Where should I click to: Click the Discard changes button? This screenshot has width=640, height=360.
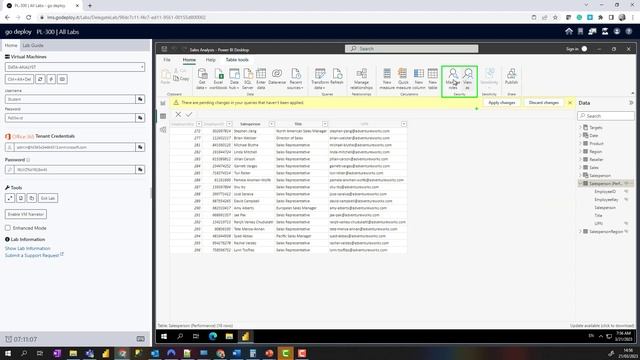543,102
